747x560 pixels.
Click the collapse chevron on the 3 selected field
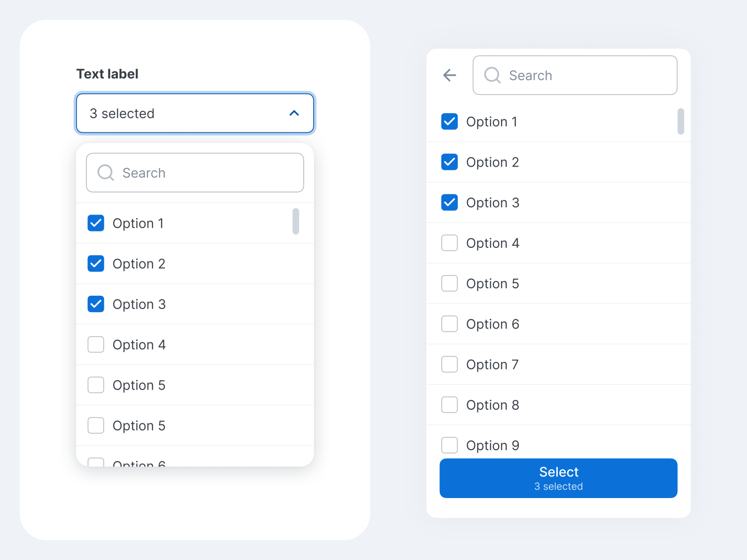[x=294, y=114]
